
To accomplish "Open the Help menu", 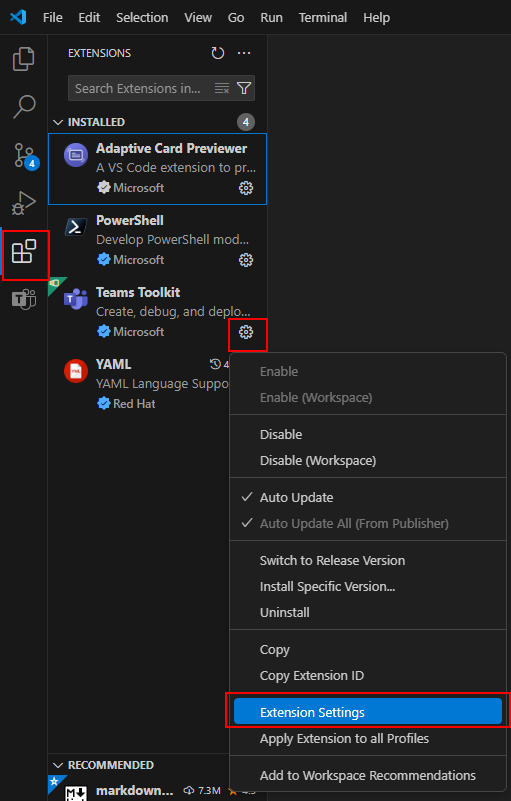I will [x=377, y=17].
